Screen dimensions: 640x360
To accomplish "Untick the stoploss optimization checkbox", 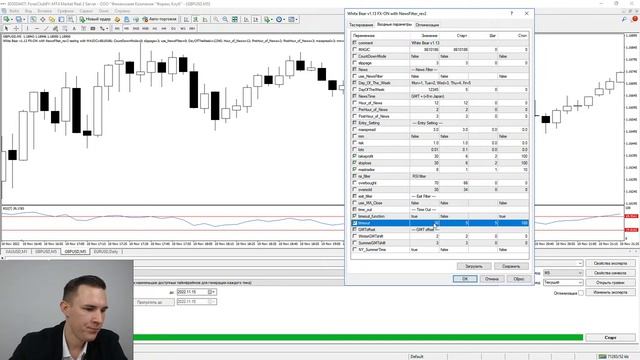I will pos(354,162).
